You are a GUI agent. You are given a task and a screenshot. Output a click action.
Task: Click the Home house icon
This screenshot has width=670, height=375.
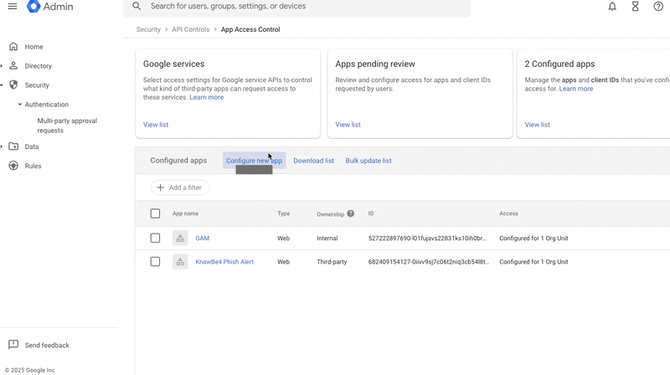pos(14,46)
